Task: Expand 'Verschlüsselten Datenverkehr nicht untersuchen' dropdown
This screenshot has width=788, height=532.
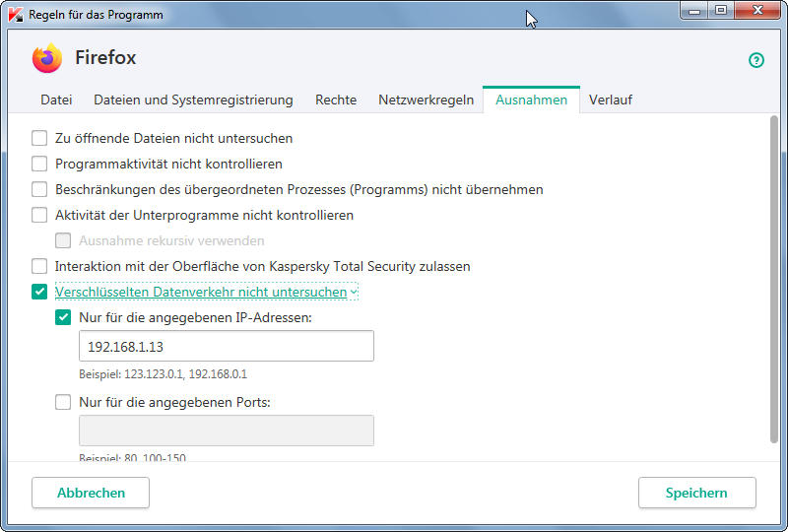Action: [x=353, y=293]
